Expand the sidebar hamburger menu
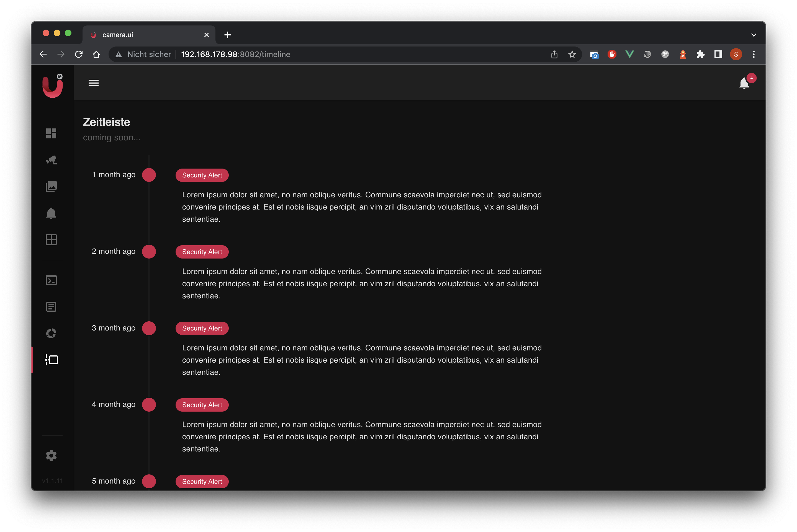 pos(94,83)
